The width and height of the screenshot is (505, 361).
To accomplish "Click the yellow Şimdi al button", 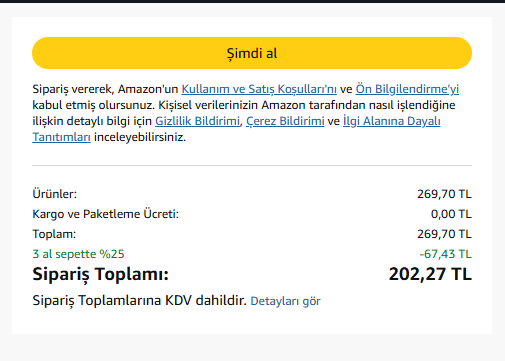I will (x=252, y=53).
